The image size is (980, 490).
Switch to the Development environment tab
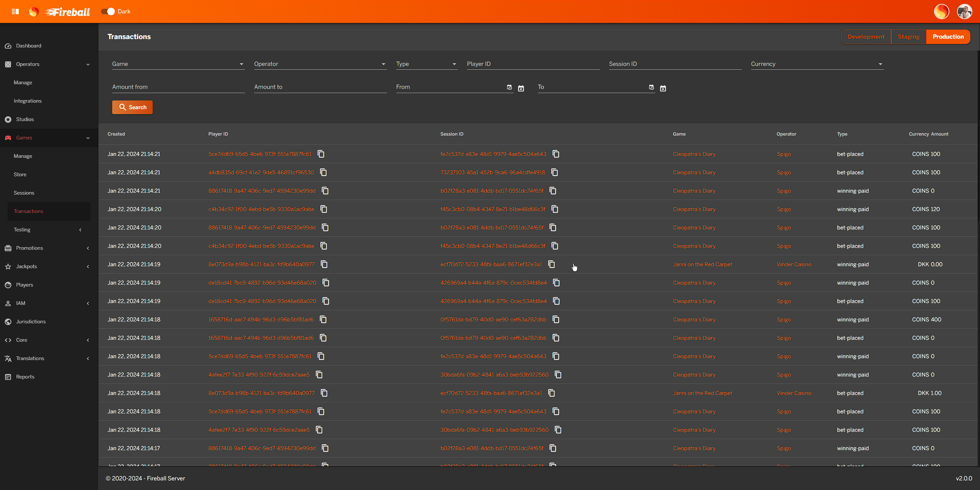coord(866,37)
